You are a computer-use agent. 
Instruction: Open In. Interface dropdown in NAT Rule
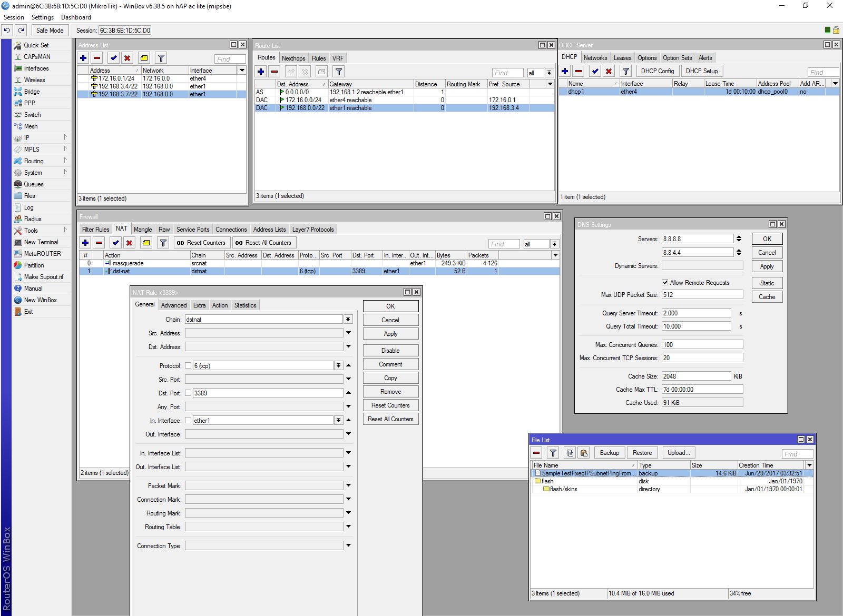(338, 420)
